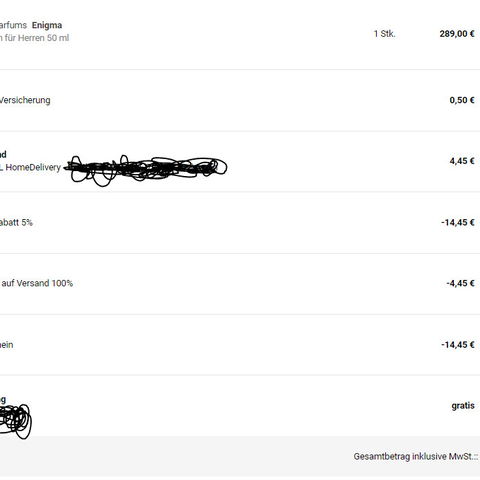This screenshot has width=480, height=480.
Task: Click the scribbled-out address after HomeDelivery
Action: [x=145, y=170]
